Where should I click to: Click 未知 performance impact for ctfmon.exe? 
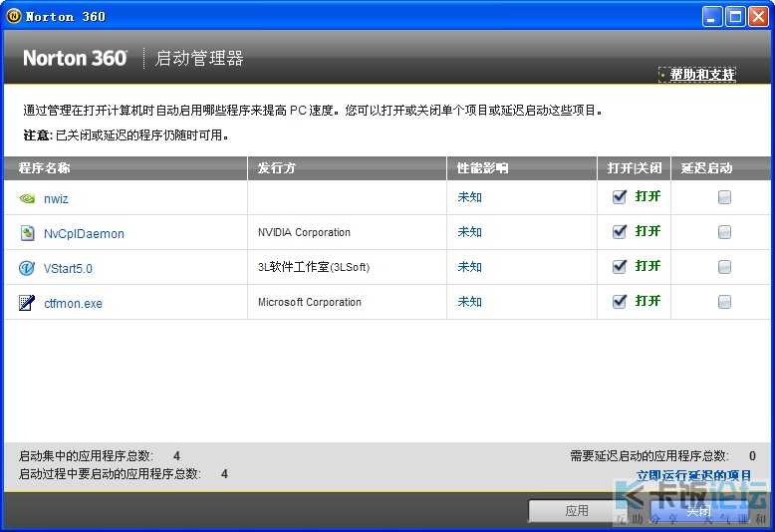coord(469,302)
